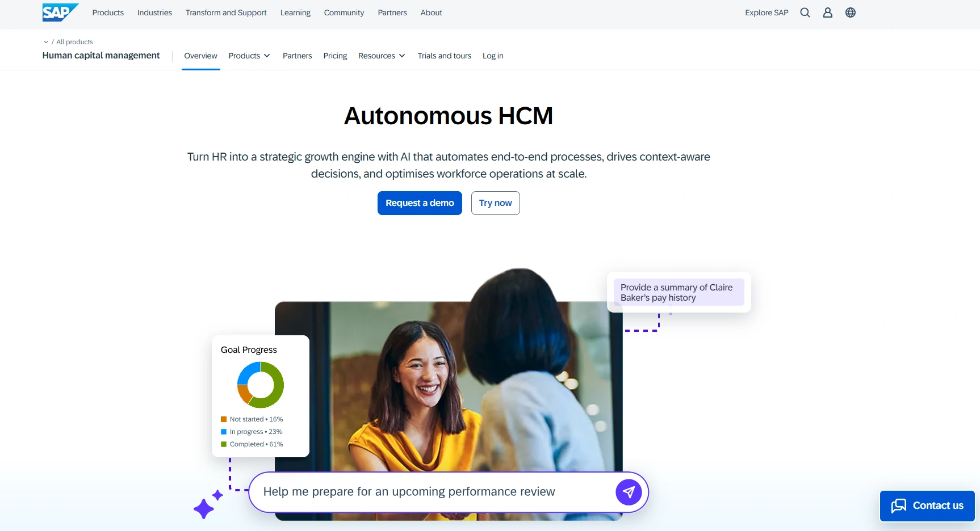Viewport: 980px width, 531px height.
Task: Select the Overview tab
Action: pos(200,56)
